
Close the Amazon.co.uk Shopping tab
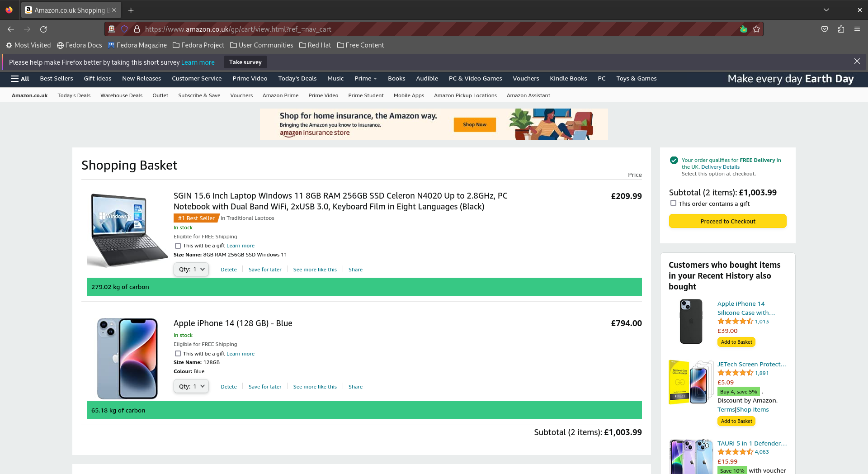tap(114, 10)
